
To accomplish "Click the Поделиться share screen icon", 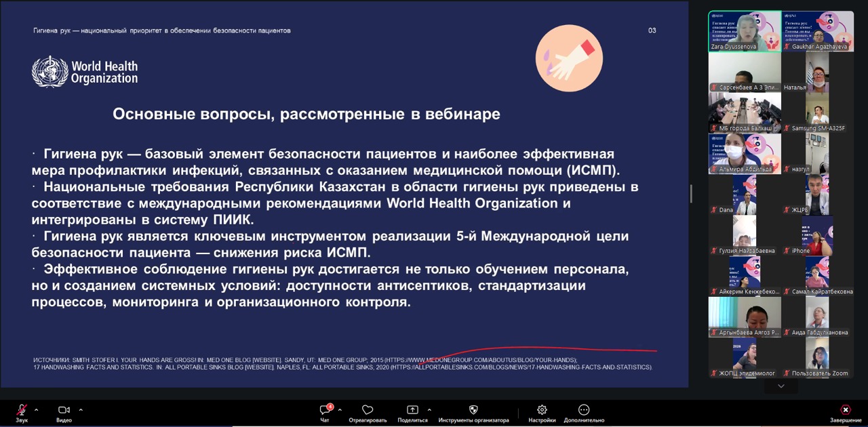I will pyautogui.click(x=412, y=410).
